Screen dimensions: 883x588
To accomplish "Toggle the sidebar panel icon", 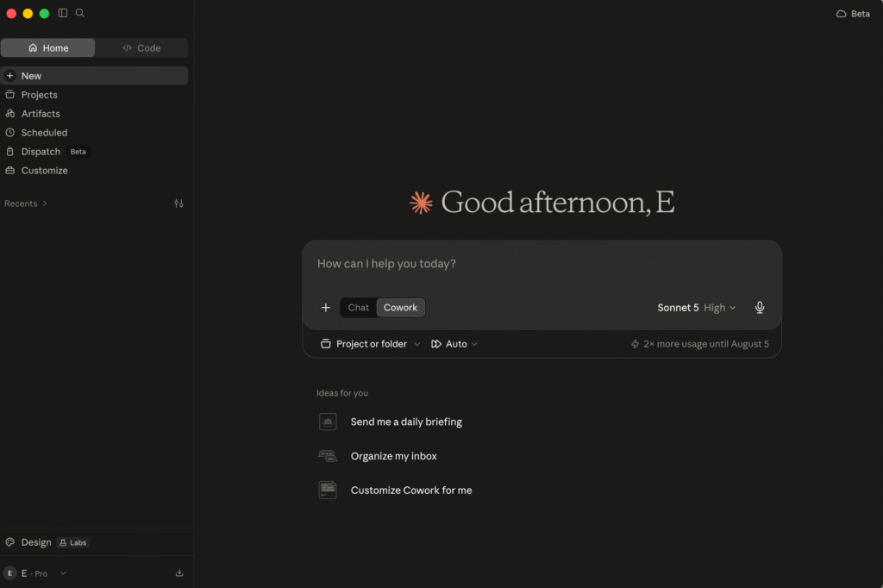I will pyautogui.click(x=62, y=13).
